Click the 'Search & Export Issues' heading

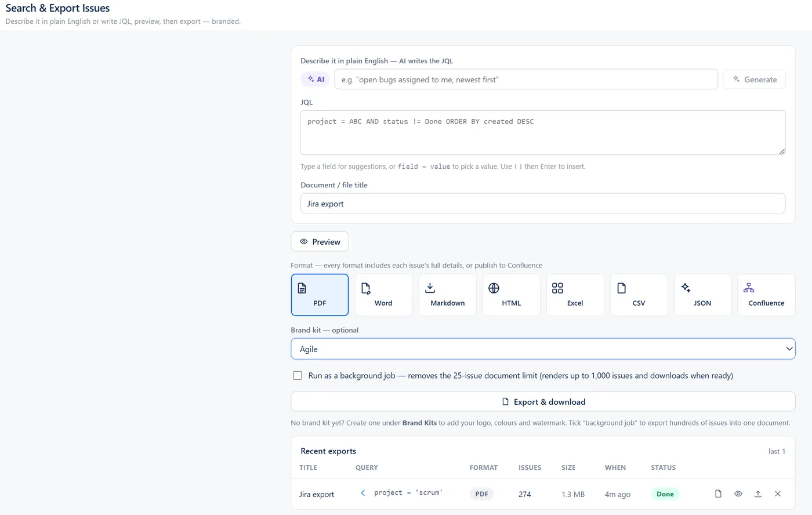(57, 8)
